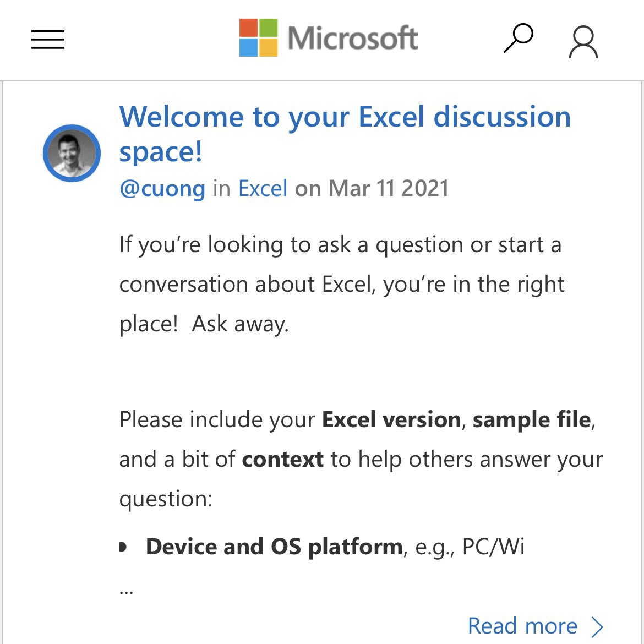Open the hamburger navigation menu
Viewport: 644px width, 644px height.
tap(48, 40)
